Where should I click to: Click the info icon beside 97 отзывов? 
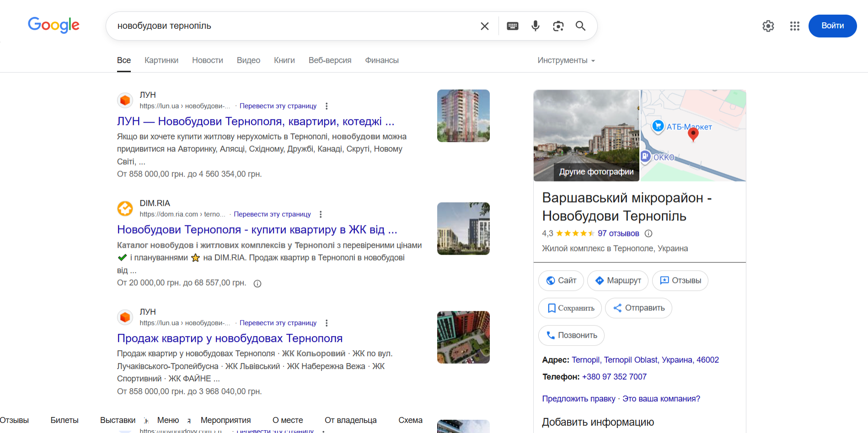pyautogui.click(x=648, y=234)
